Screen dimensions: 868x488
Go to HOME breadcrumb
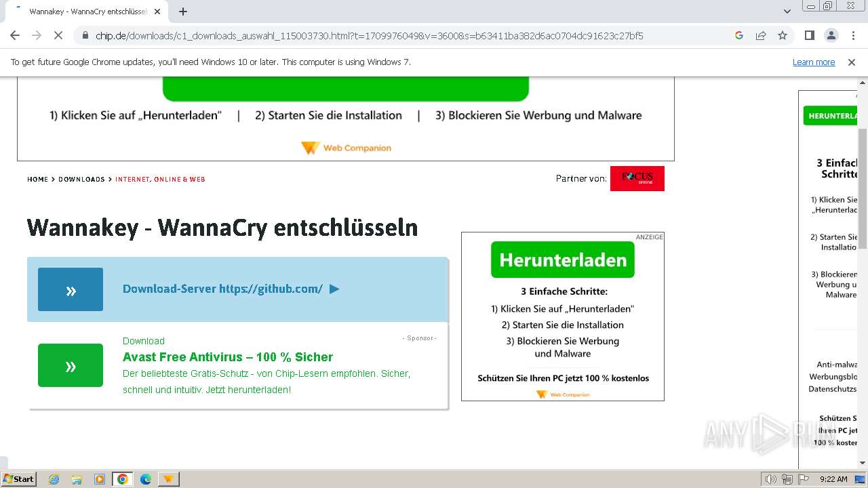37,180
